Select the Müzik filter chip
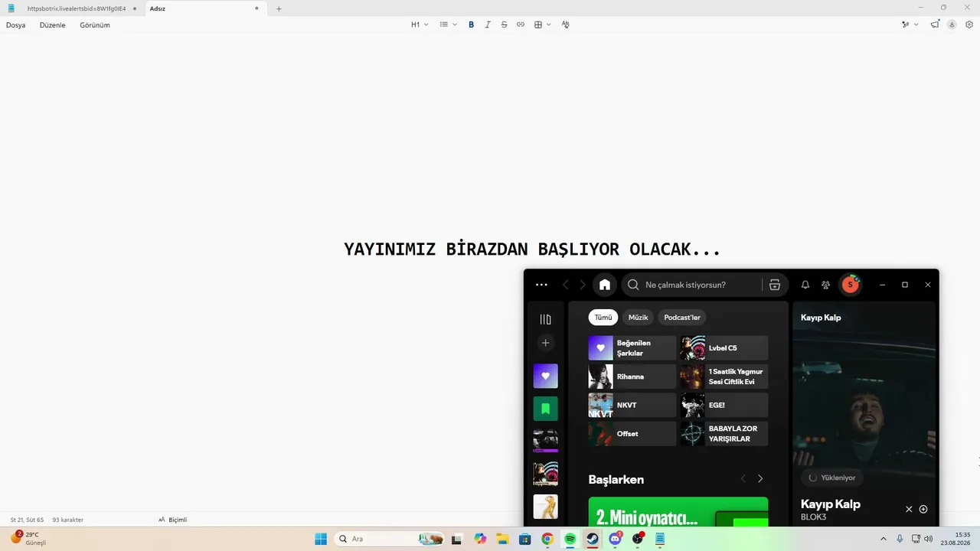 click(638, 318)
